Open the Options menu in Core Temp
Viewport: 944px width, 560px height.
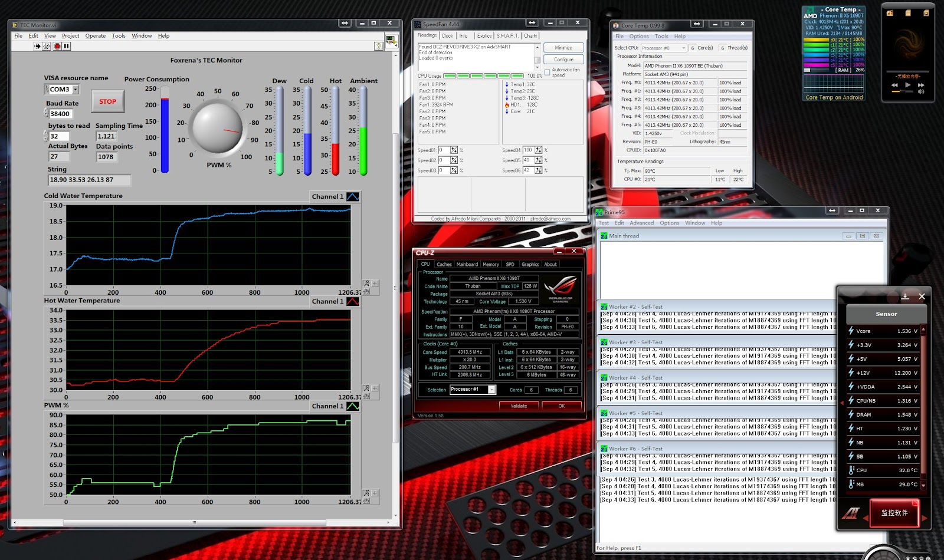[x=639, y=36]
